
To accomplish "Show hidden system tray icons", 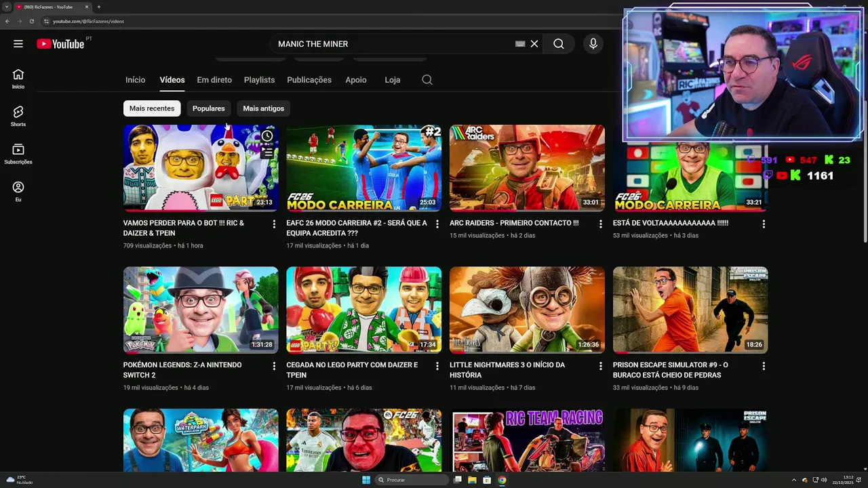I will pos(794,480).
